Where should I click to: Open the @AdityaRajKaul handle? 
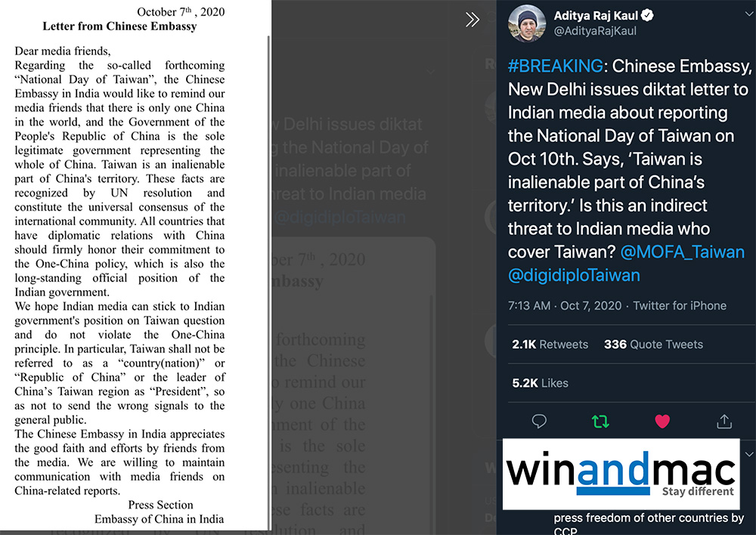595,31
